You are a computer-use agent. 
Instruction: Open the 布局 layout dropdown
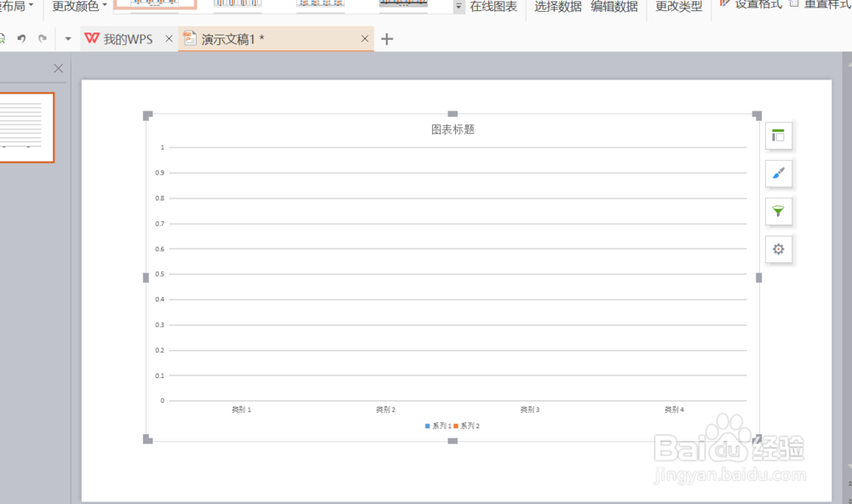[x=12, y=5]
